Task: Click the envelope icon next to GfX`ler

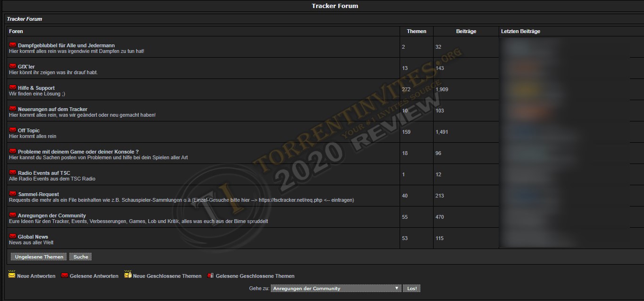Action: (13, 66)
